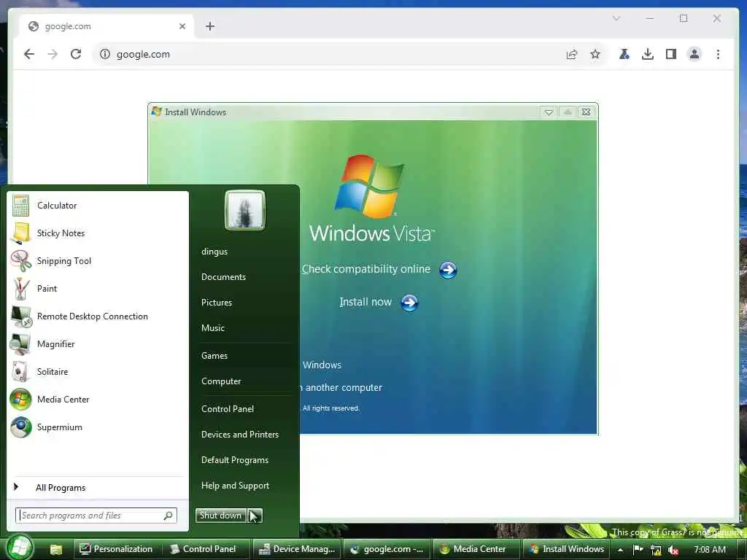This screenshot has width=747, height=560.
Task: Switch to Personalization taskbar window
Action: (x=116, y=549)
